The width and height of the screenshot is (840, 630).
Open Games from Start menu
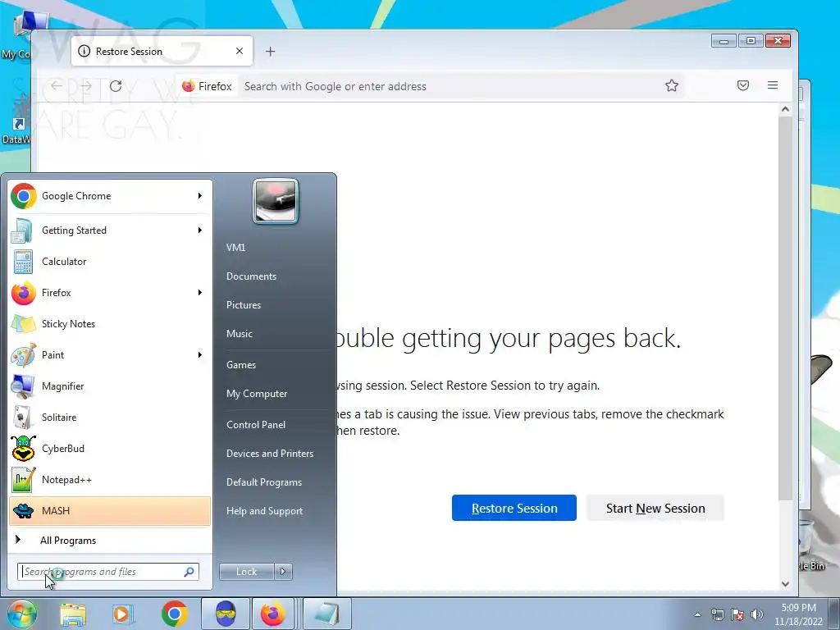[241, 365]
